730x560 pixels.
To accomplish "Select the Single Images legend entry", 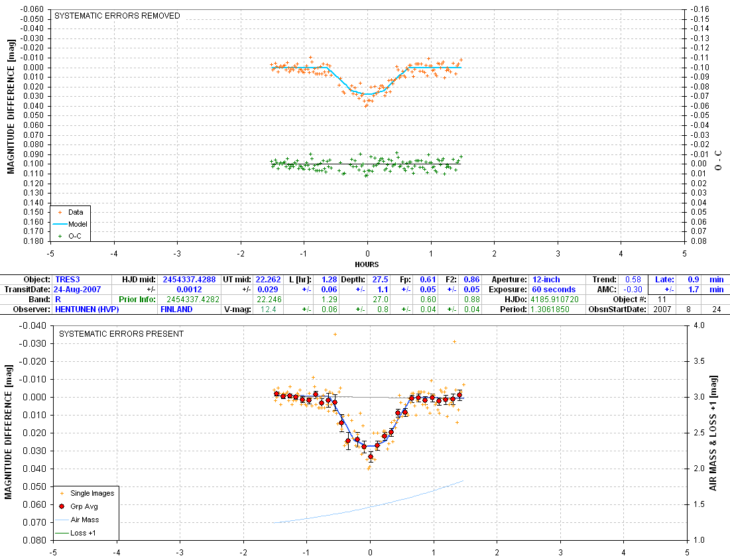I will [x=91, y=493].
